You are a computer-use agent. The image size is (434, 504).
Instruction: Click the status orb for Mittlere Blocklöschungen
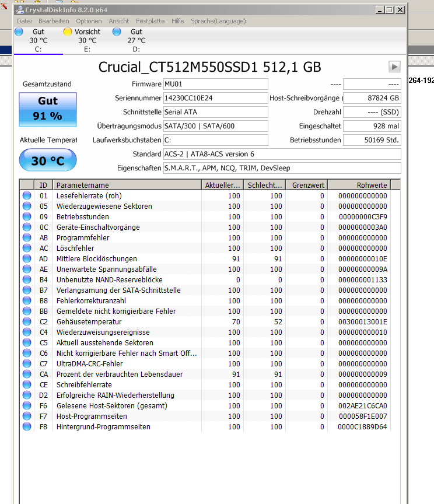(27, 258)
